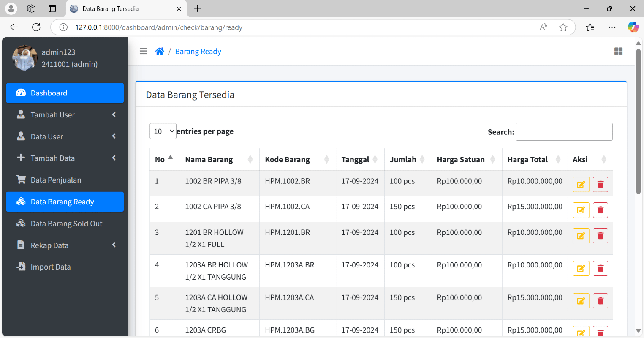Viewport: 644px width, 338px height.
Task: Open a new browser tab
Action: tap(197, 8)
